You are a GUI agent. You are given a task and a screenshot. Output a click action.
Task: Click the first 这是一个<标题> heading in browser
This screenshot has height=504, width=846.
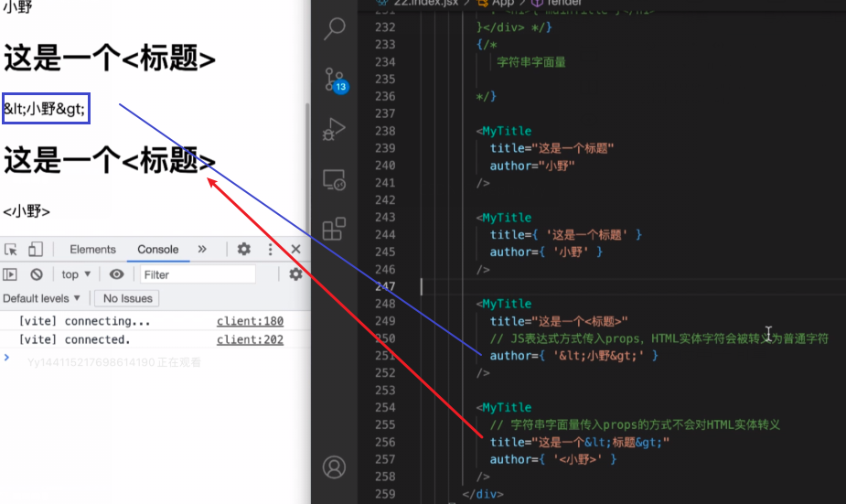(110, 58)
